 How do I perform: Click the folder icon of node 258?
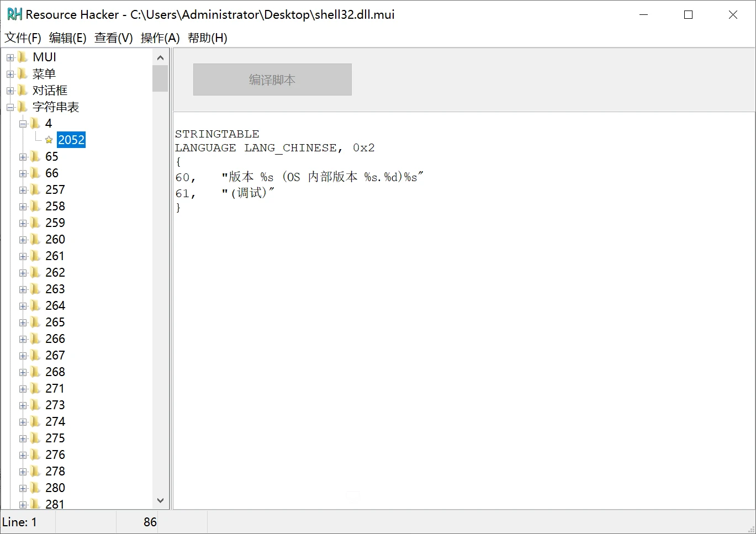35,206
